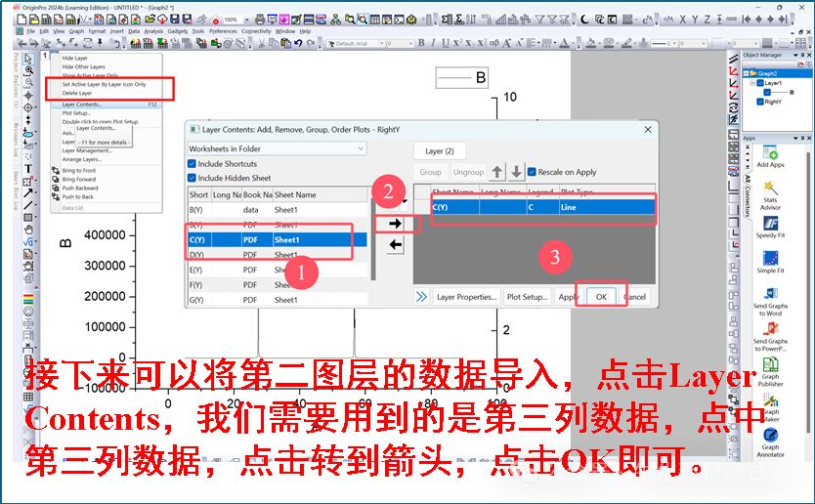815x504 pixels.
Task: Select the Text tool (T)
Action: [28, 169]
